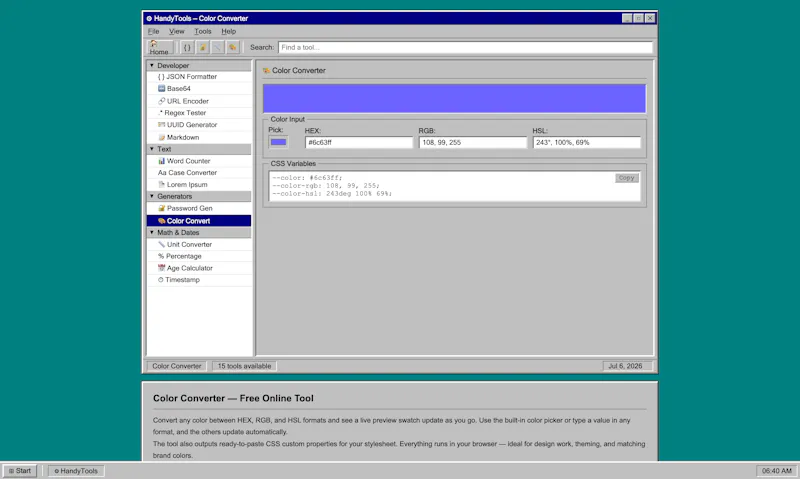Collapse the Developer category

199,65
